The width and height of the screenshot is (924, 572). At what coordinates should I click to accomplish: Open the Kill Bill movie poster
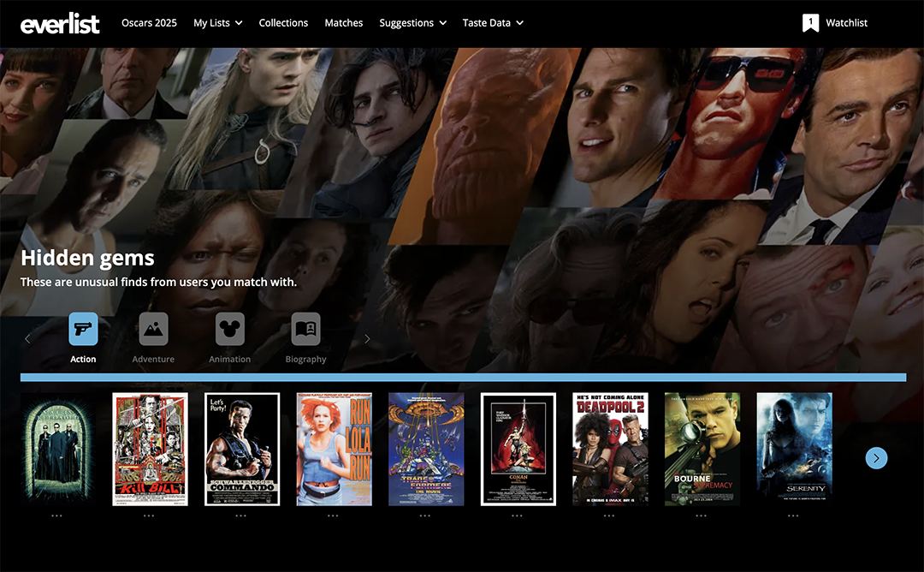click(x=150, y=449)
